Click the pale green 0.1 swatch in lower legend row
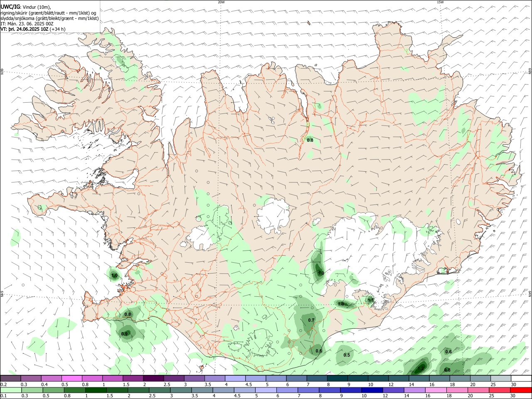 pyautogui.click(x=10, y=390)
